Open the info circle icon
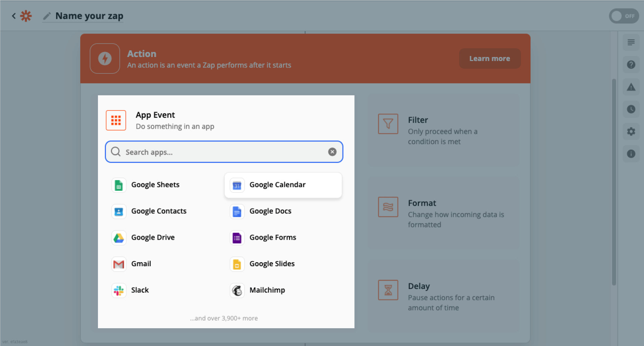This screenshot has height=346, width=644. coord(631,154)
